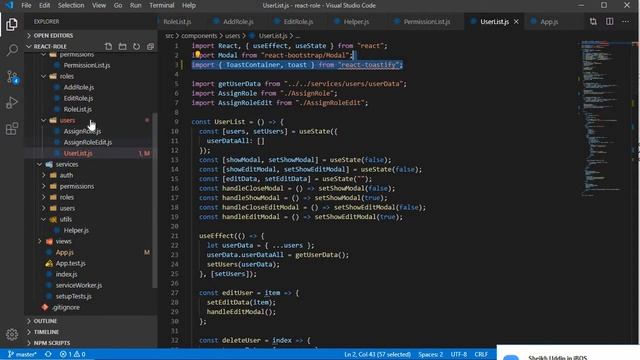
Task: Click the lightbulb code action icon
Action: [x=198, y=54]
